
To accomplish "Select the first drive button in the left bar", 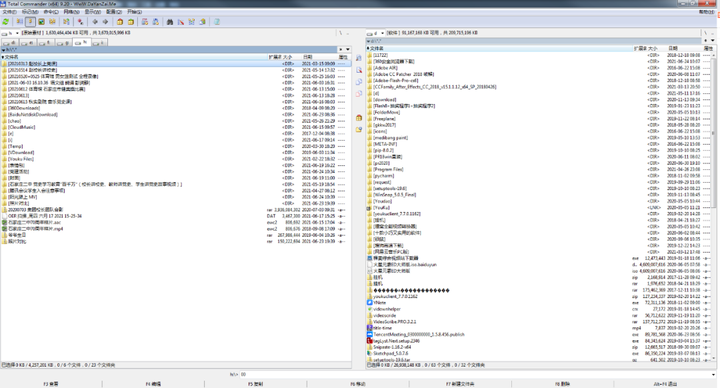I will click(10, 43).
